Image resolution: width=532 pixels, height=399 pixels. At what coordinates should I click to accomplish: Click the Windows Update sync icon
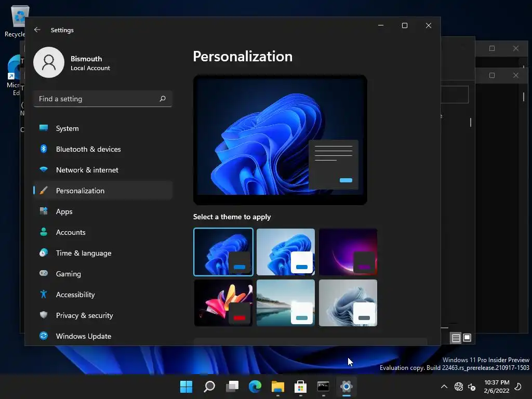(44, 336)
